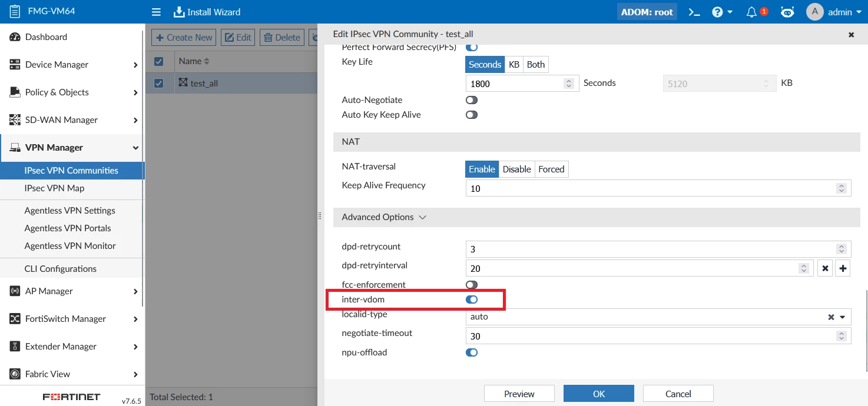Select Seconds for Key Life
The image size is (868, 406).
coord(485,65)
